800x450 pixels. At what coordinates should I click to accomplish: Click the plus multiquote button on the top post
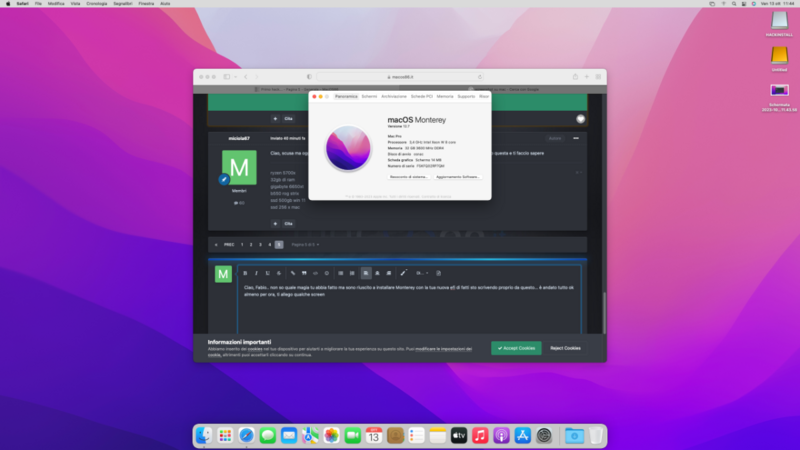coord(275,118)
